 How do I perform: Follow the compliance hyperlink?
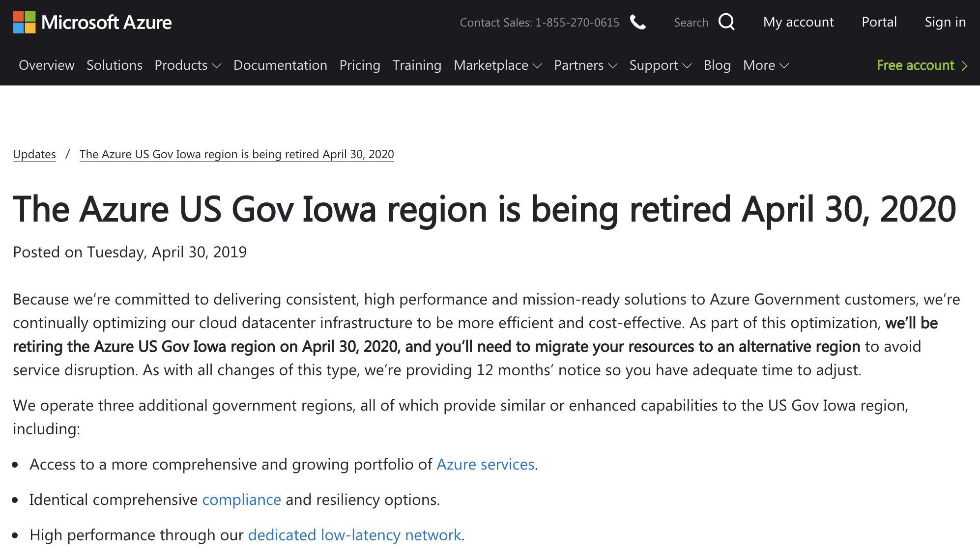coord(241,500)
